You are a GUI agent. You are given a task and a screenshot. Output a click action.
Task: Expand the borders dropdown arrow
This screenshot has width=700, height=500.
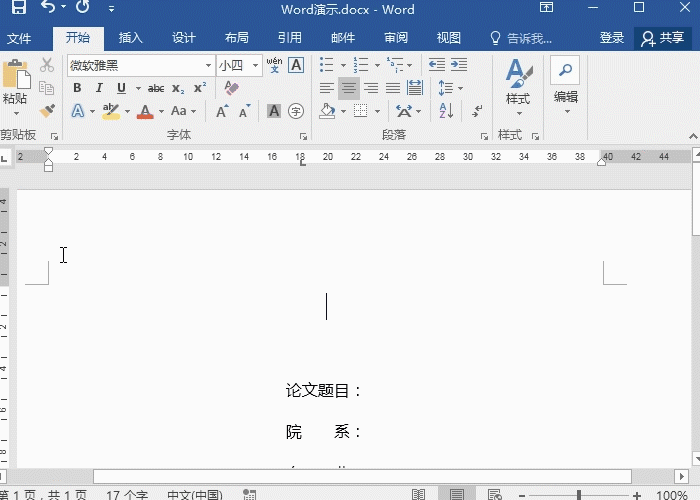pyautogui.click(x=377, y=111)
